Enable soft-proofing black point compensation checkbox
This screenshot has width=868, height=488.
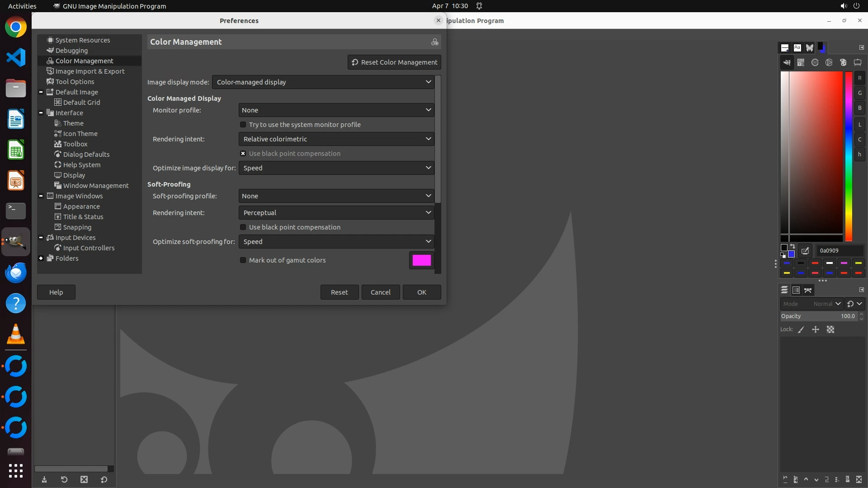click(243, 227)
